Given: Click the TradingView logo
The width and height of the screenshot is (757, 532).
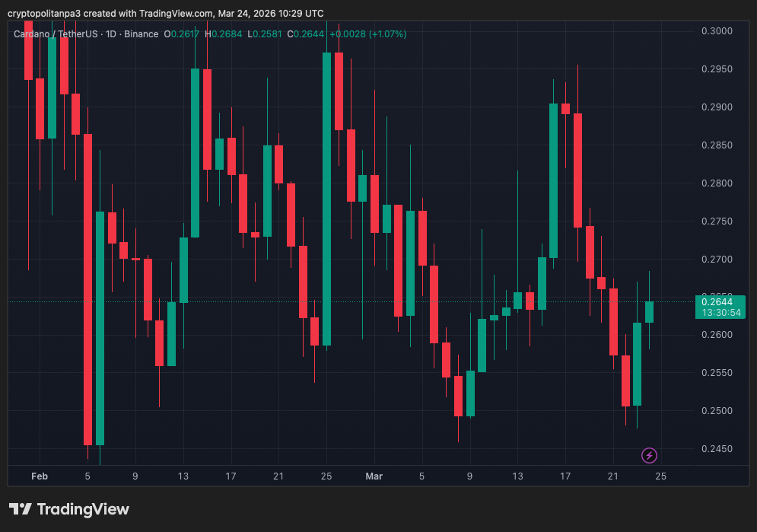Looking at the screenshot, I should click(67, 508).
